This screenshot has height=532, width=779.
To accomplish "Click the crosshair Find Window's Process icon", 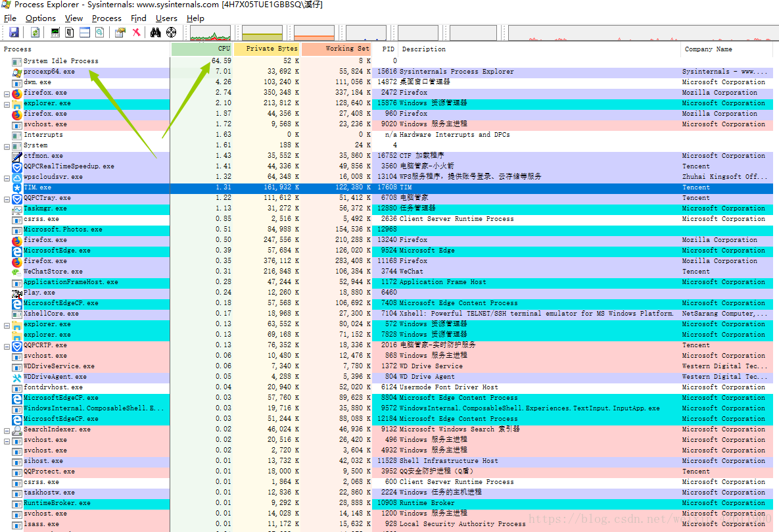I will click(x=172, y=32).
